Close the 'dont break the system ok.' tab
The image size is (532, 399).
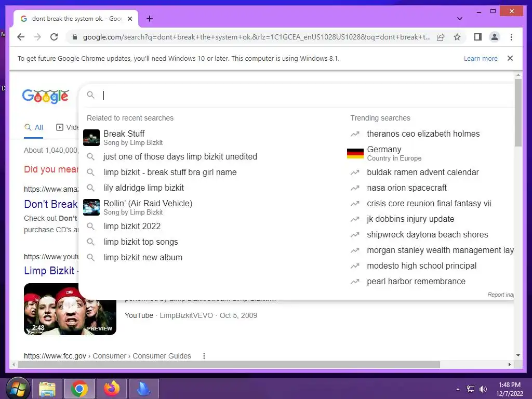click(129, 19)
